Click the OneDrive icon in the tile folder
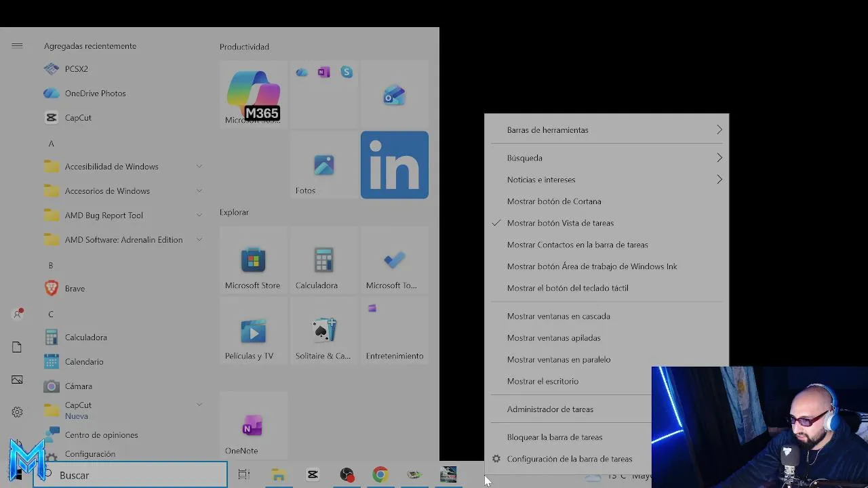This screenshot has width=868, height=488. click(x=302, y=73)
